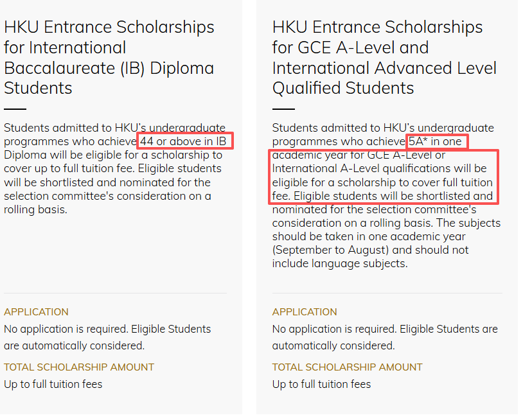Click the horizontal separator in the GCE card

tap(387, 293)
